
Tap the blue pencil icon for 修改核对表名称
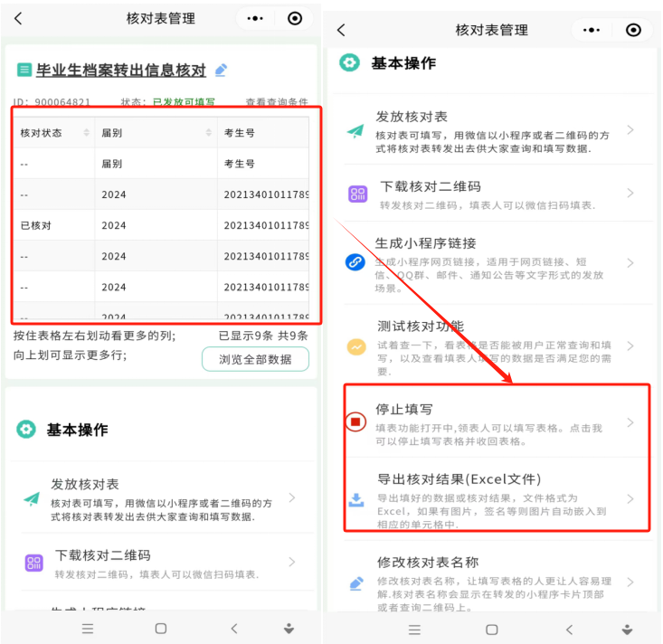coord(356,583)
